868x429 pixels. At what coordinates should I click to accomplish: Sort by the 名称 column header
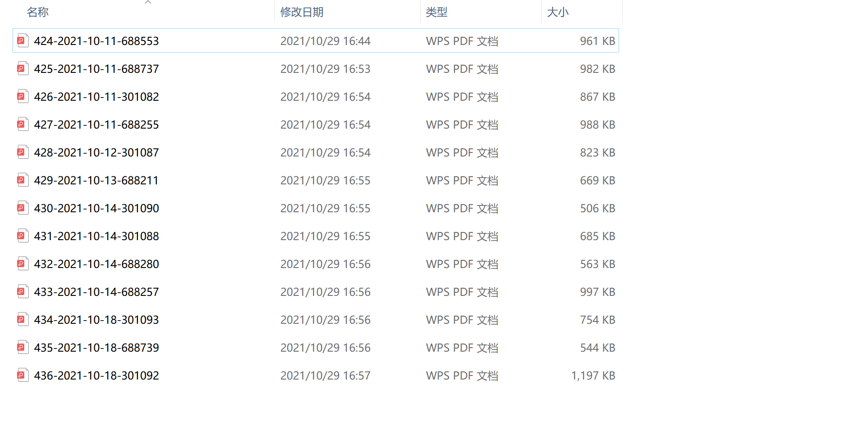[38, 12]
